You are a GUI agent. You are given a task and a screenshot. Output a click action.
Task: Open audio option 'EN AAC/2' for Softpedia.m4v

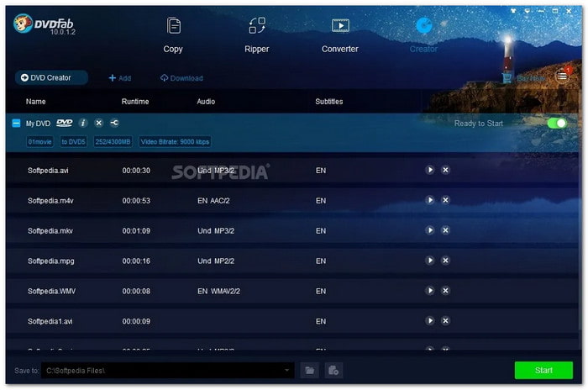click(213, 201)
